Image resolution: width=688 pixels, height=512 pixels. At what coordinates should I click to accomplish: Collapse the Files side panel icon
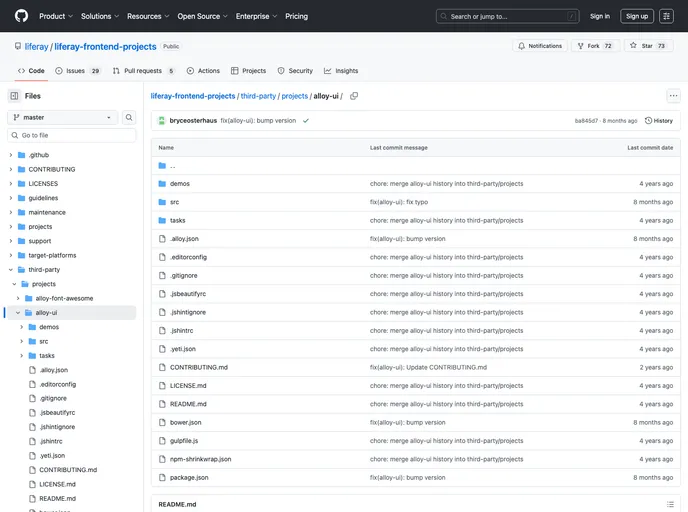click(14, 96)
